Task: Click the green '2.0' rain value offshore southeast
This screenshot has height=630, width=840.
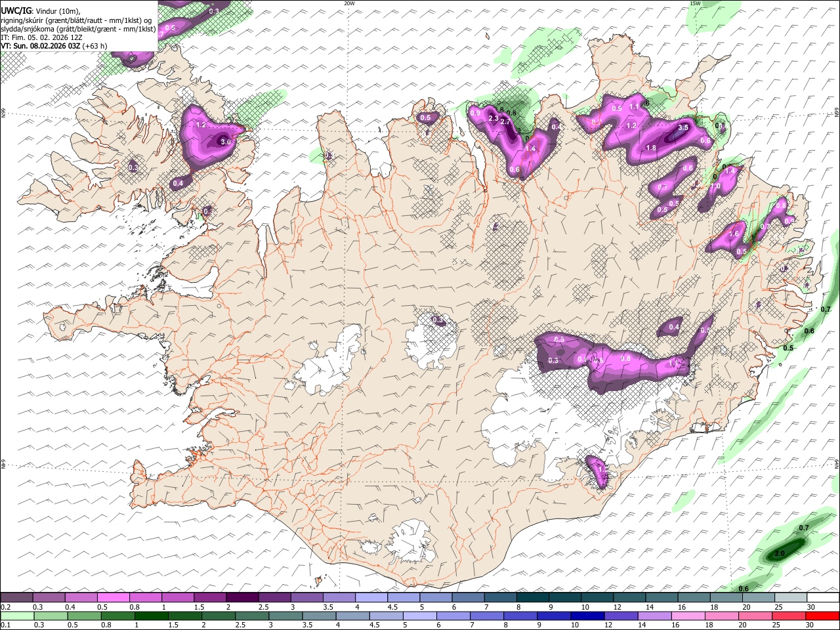Action: click(780, 554)
